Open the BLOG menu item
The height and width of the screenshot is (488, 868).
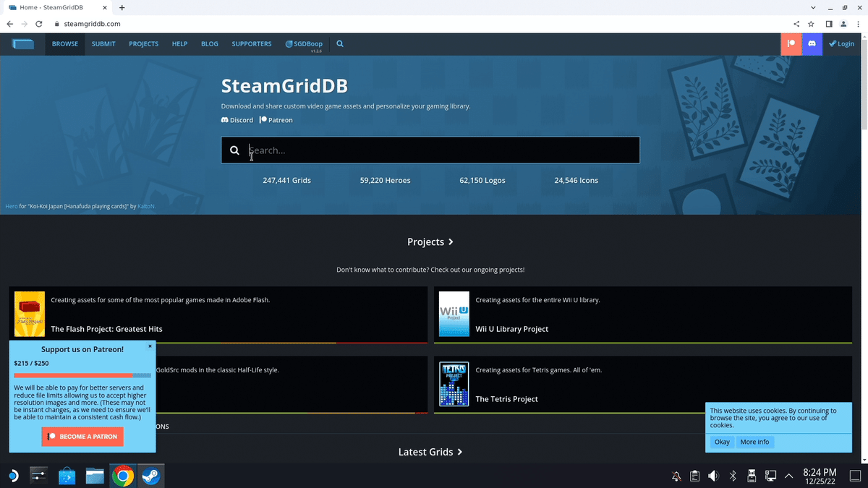[x=210, y=44]
